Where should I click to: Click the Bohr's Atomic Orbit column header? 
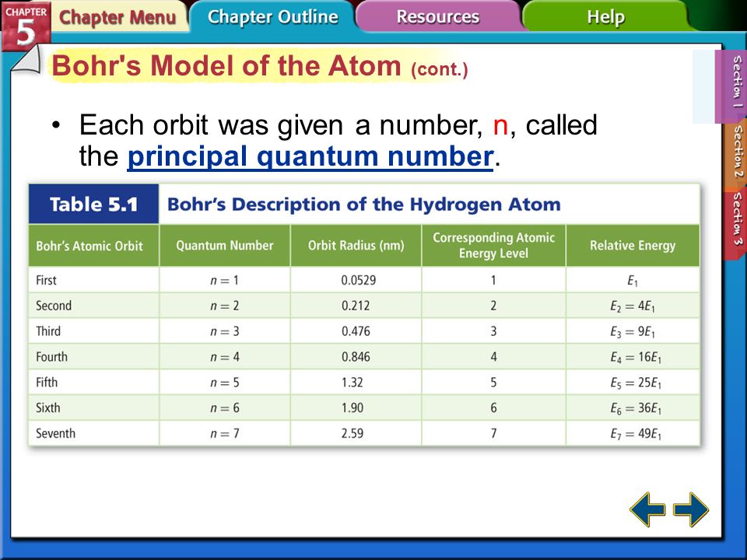[x=94, y=246]
